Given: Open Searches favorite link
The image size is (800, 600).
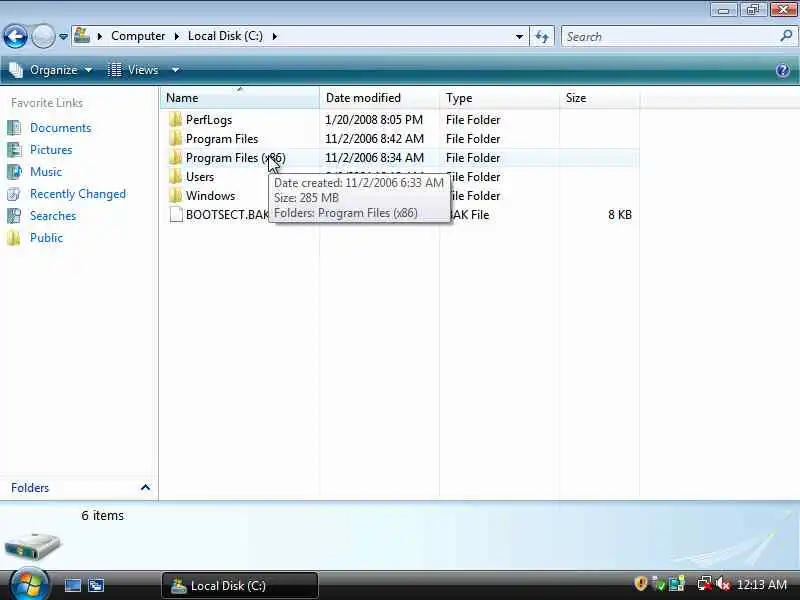Looking at the screenshot, I should tap(53, 216).
